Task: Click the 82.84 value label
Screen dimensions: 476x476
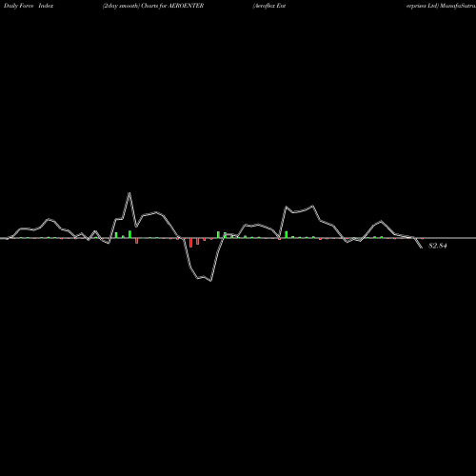Action: [x=438, y=246]
